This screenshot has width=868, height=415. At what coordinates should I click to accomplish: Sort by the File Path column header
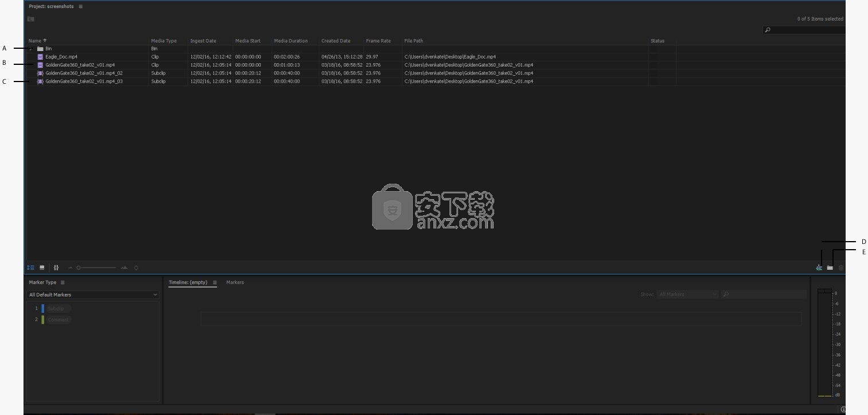[x=414, y=41]
